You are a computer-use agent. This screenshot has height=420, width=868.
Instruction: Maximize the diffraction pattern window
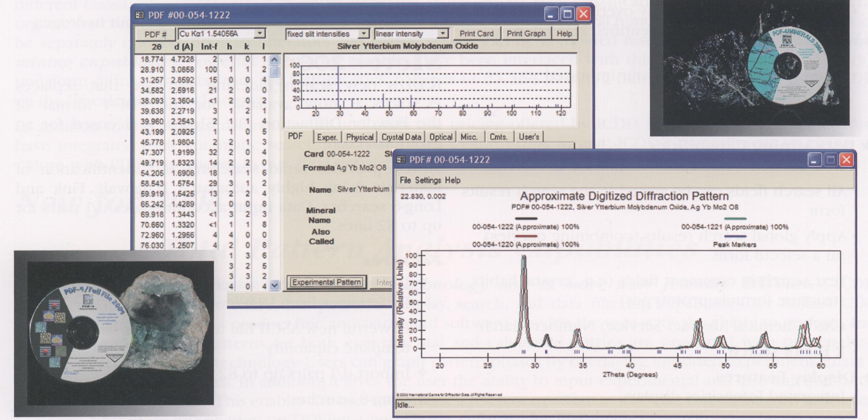(830, 160)
